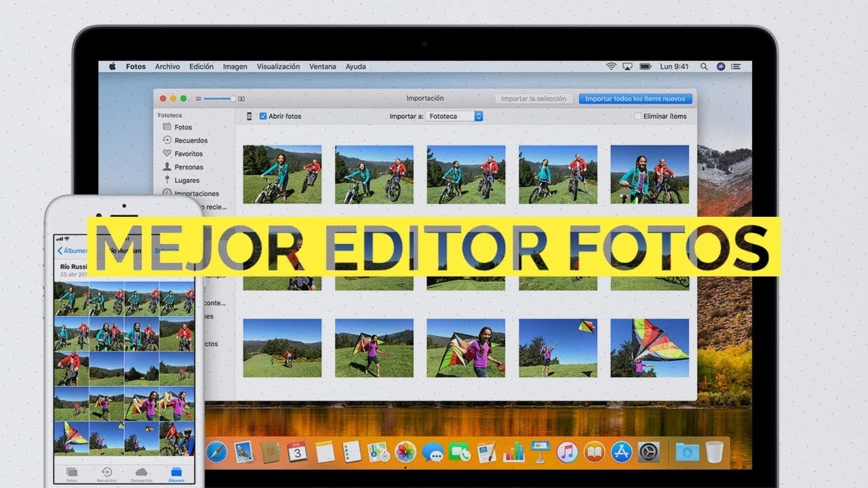Click the Spotlight search magnifier icon
Viewport: 868px width, 488px height.
(x=704, y=66)
